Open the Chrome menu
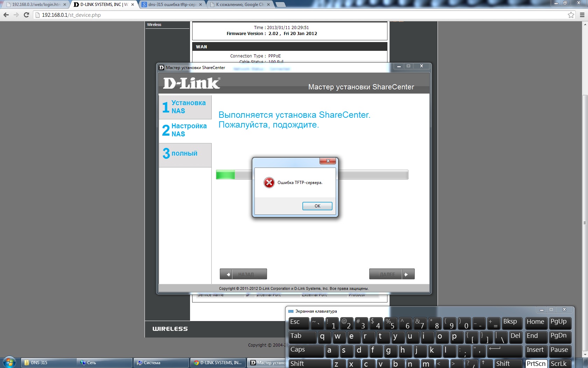Viewport: 588px width, 368px height. click(582, 15)
